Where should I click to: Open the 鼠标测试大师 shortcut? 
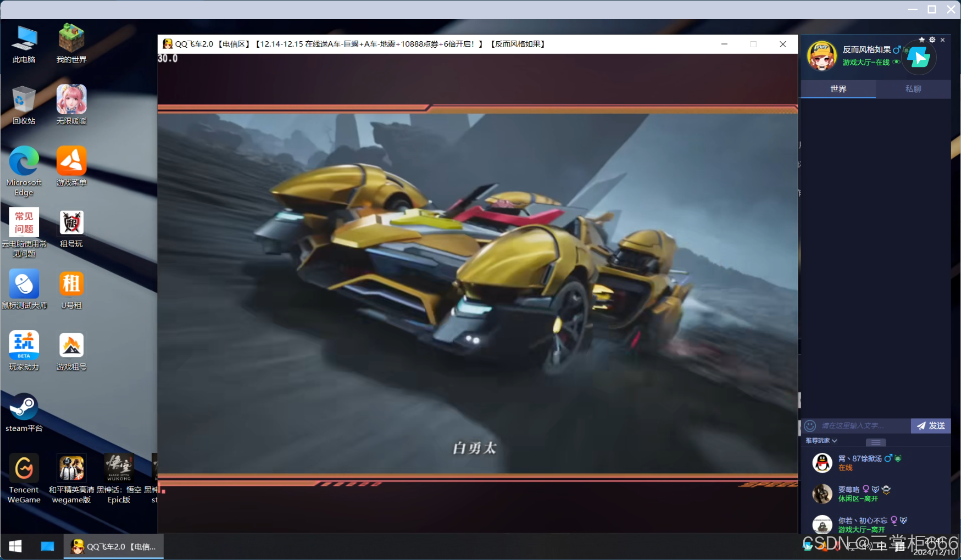(24, 289)
